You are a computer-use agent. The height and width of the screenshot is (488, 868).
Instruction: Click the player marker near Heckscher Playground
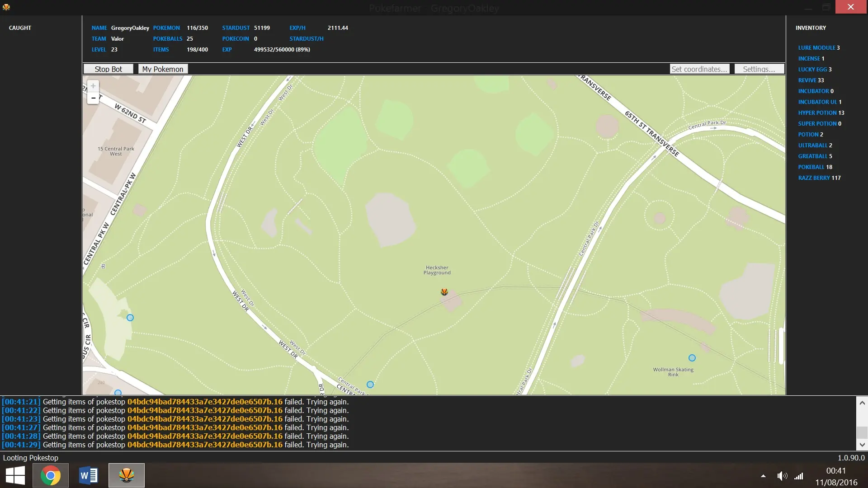(444, 292)
